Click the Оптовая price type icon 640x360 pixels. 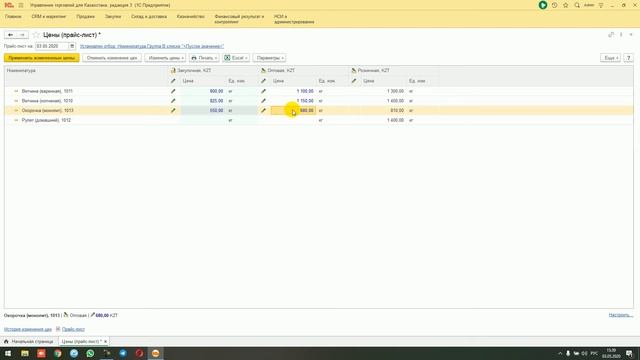click(263, 71)
